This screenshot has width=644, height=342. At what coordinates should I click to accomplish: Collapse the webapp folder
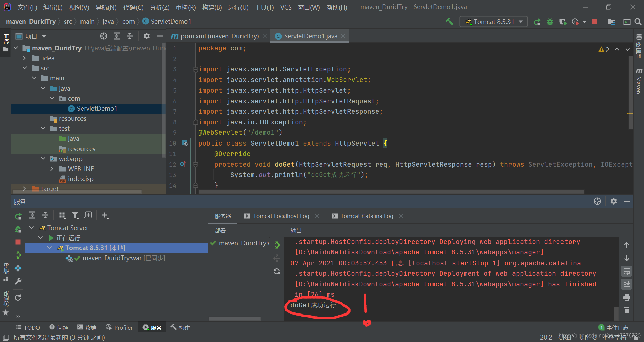(x=43, y=159)
